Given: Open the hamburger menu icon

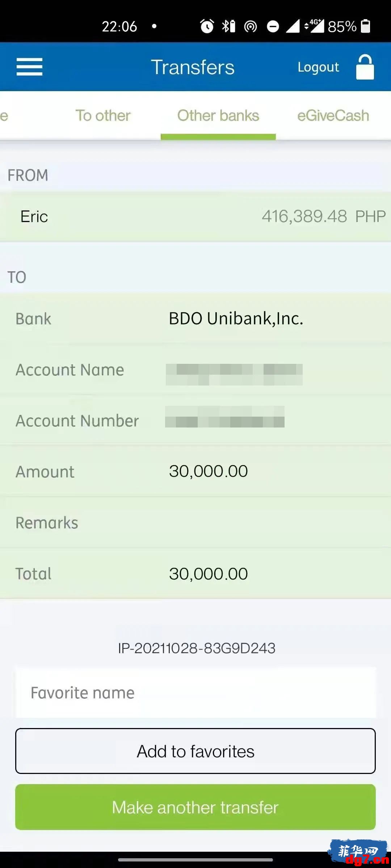Looking at the screenshot, I should (x=29, y=67).
